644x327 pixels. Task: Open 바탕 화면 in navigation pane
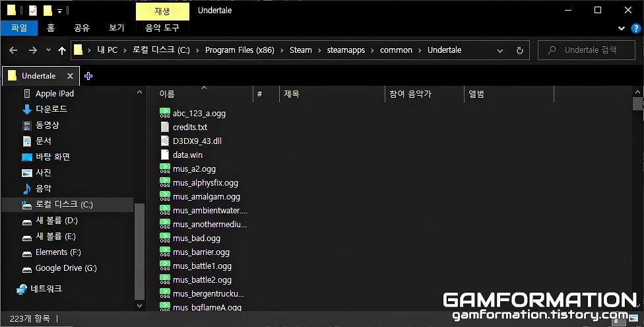pyautogui.click(x=53, y=157)
